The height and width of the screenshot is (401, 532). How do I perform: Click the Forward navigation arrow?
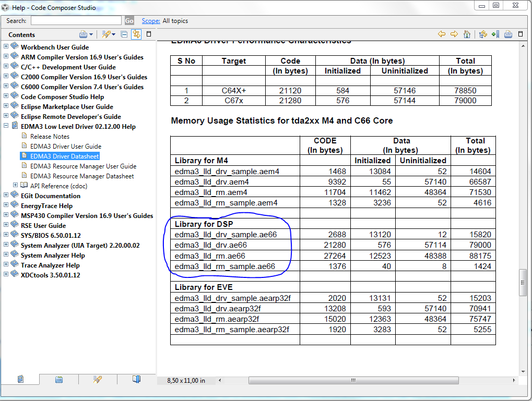(454, 34)
